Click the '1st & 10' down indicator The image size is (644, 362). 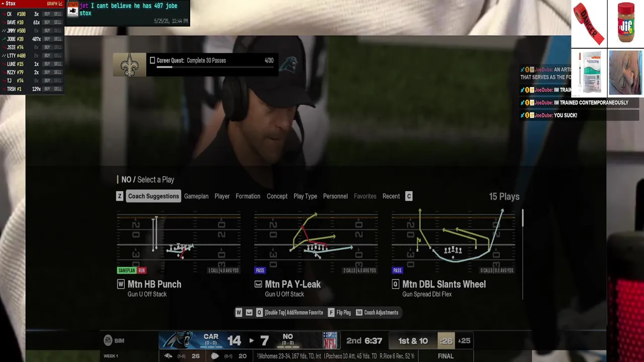point(413,341)
